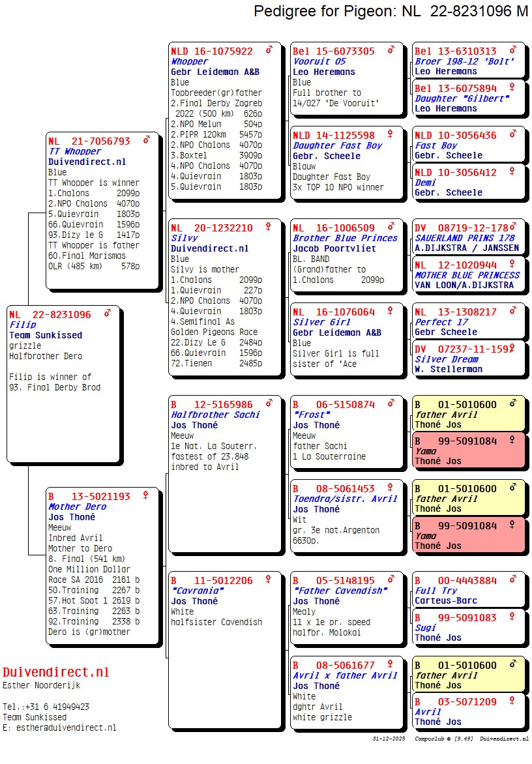This screenshot has width=532, height=764.
Task: Click the male symbol on the Frost card
Action: 391,404
